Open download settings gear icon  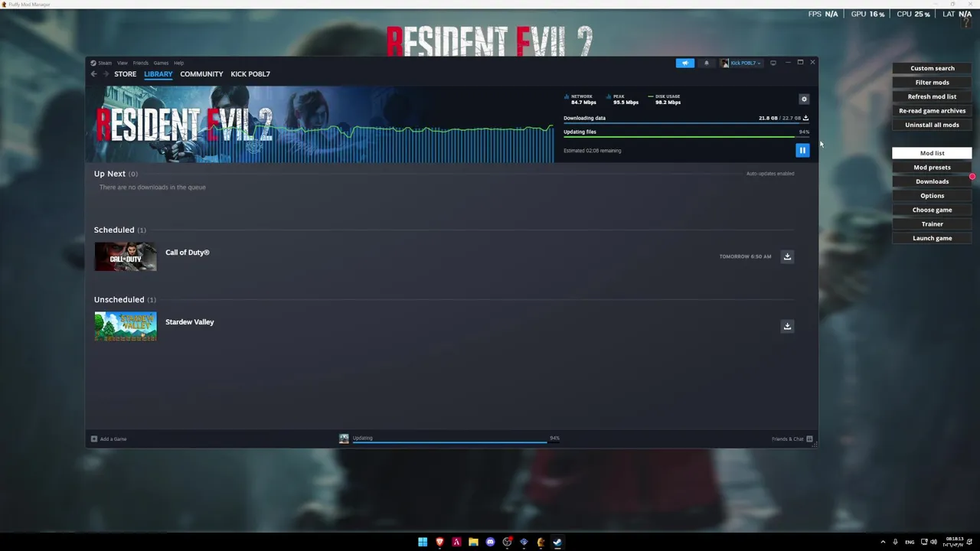point(804,99)
